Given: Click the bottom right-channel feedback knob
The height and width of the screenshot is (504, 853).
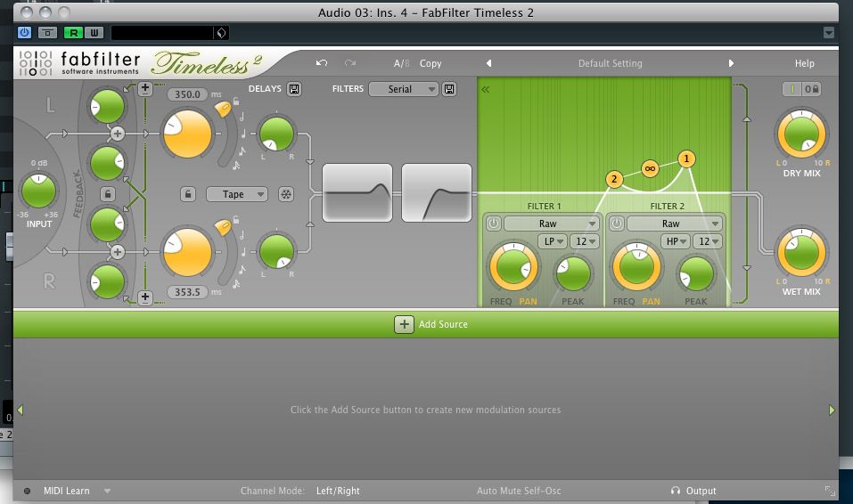Looking at the screenshot, I should tap(107, 281).
